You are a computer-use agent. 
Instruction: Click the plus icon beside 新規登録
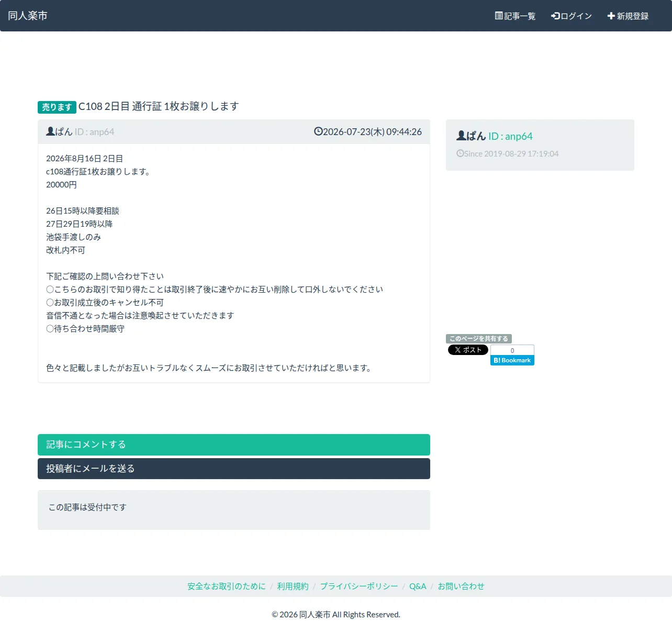point(611,16)
